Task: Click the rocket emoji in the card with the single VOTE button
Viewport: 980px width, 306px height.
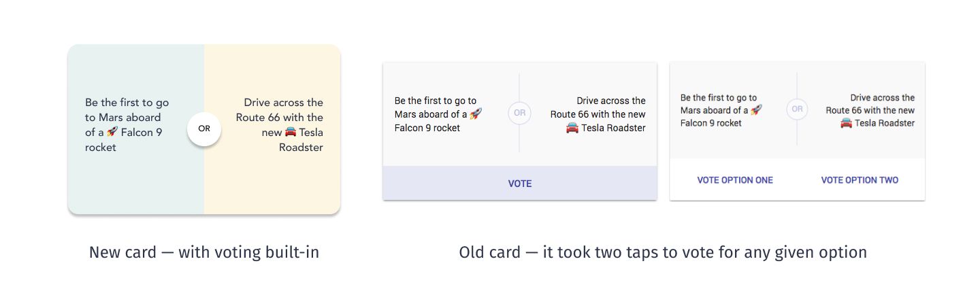Action: (476, 114)
